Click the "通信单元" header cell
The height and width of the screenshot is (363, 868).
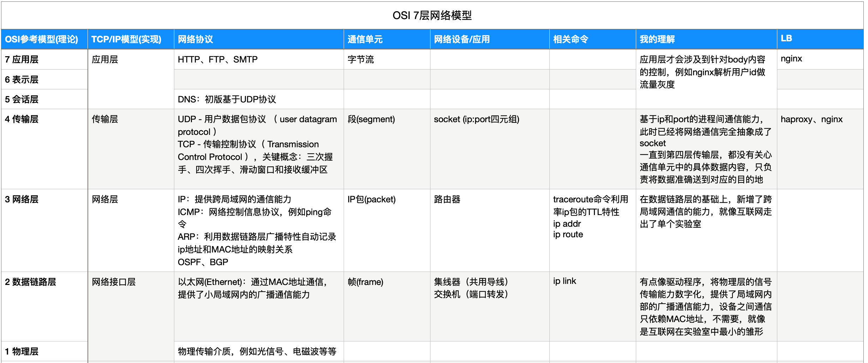[x=365, y=39]
